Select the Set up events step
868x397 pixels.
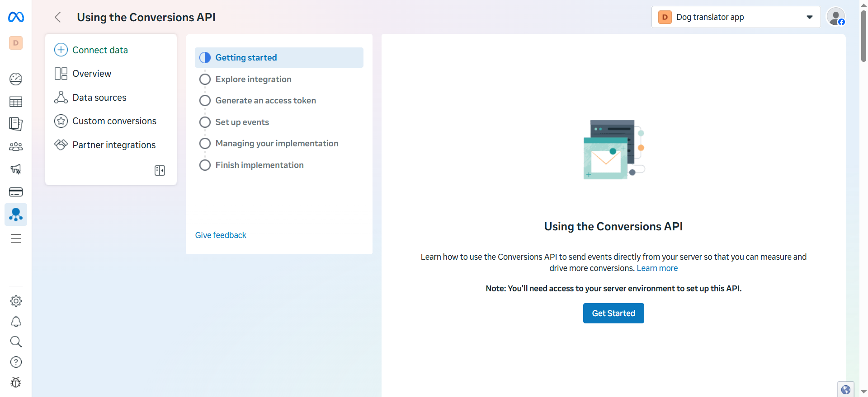coord(279,122)
